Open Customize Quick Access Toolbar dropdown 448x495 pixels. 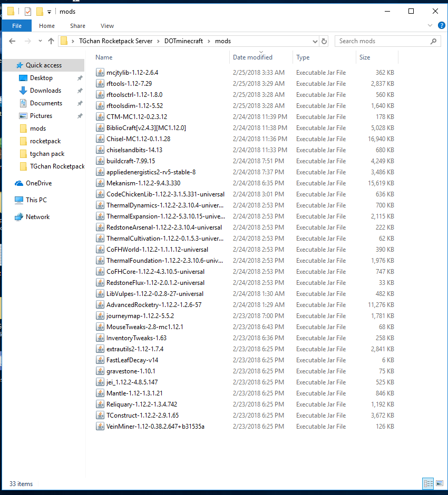[x=50, y=12]
